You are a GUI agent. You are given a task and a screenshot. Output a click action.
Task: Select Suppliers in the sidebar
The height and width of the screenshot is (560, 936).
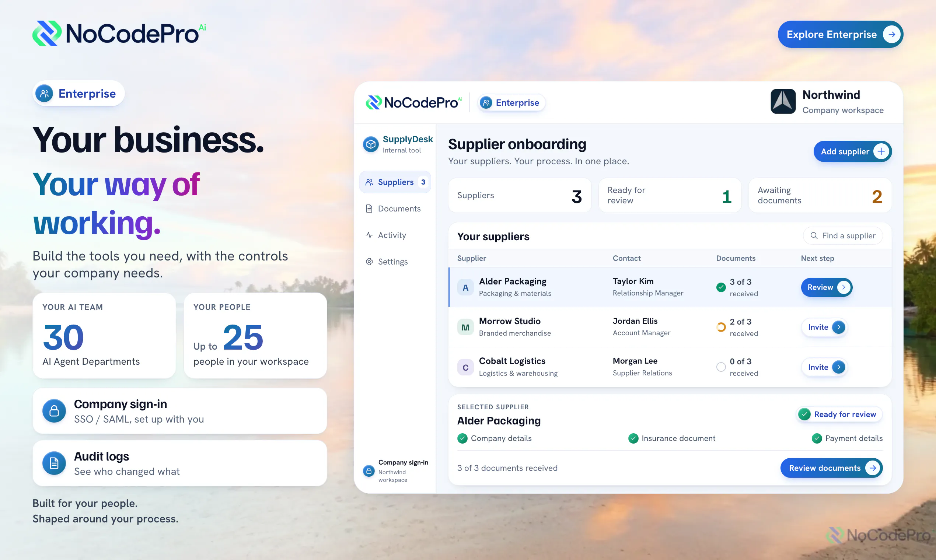[x=395, y=182]
